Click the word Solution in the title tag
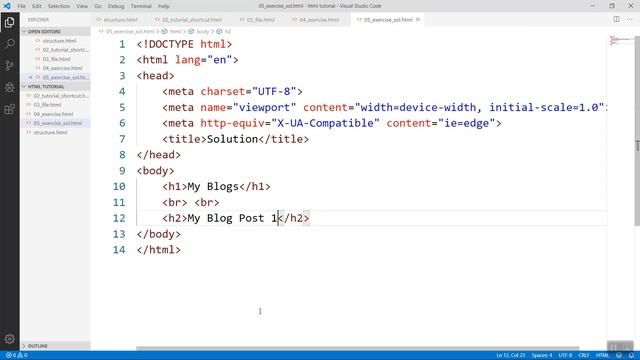This screenshot has width=640, height=360. (x=232, y=139)
